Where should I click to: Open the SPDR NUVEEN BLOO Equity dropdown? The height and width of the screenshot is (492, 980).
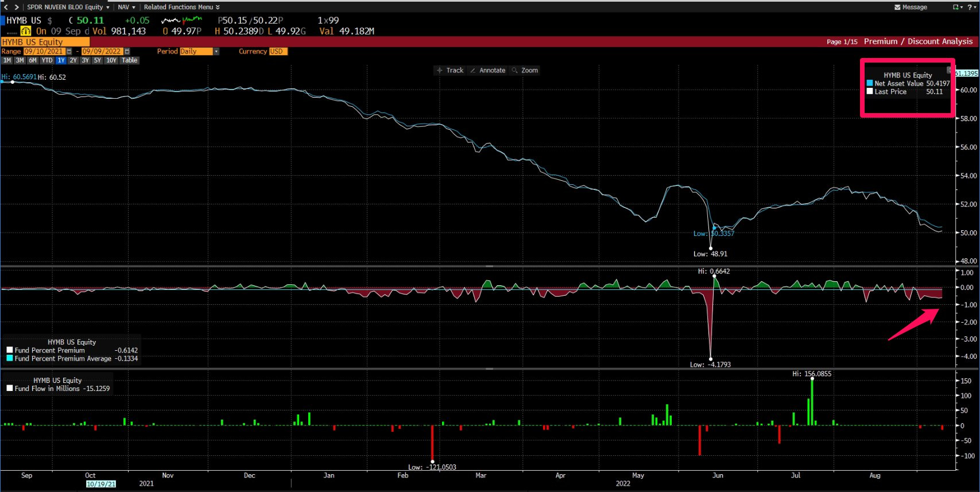point(68,7)
